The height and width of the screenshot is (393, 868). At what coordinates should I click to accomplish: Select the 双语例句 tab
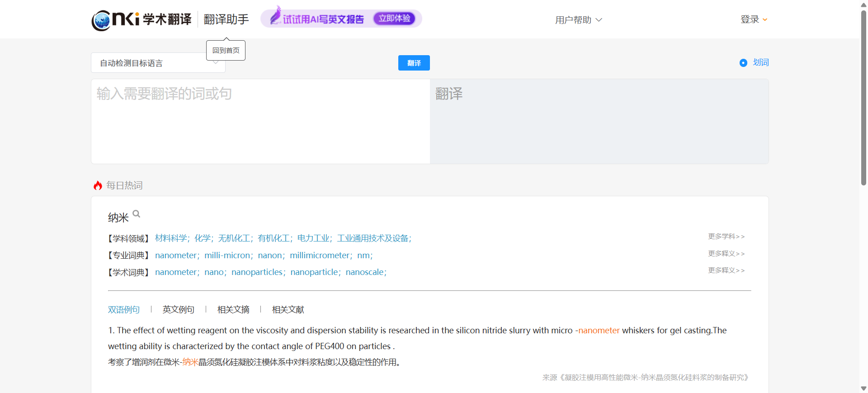point(123,309)
